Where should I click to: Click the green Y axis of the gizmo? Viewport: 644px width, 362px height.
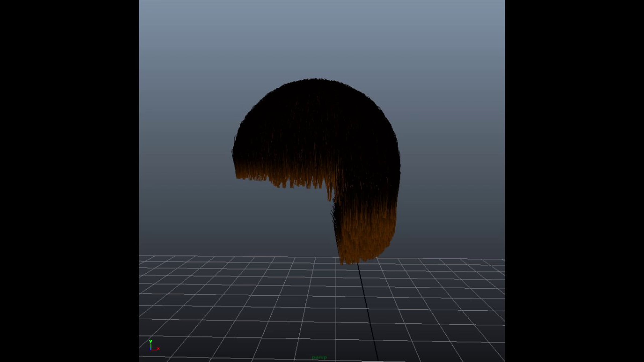click(151, 344)
